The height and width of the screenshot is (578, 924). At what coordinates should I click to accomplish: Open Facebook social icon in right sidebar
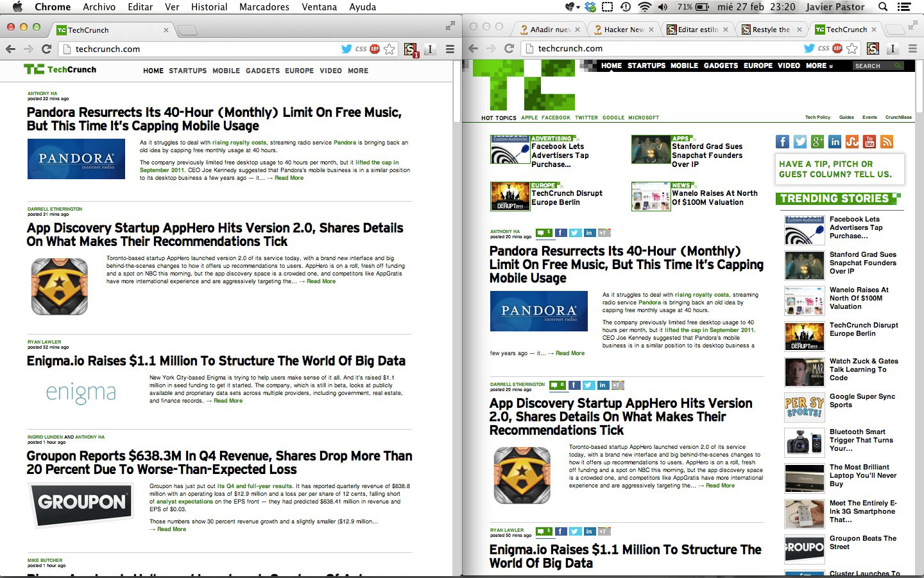782,142
